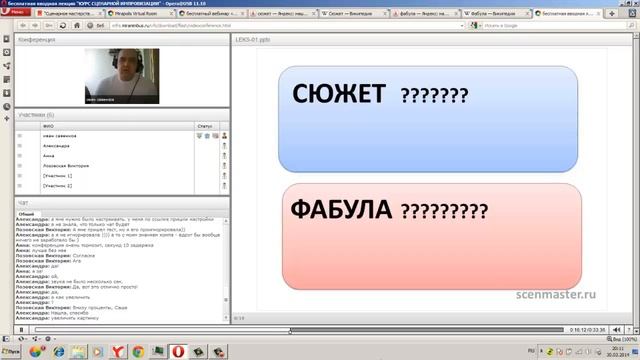Screen dimensions: 640x360
Task: Expand the address bar history dropdown
Action: (x=462, y=25)
